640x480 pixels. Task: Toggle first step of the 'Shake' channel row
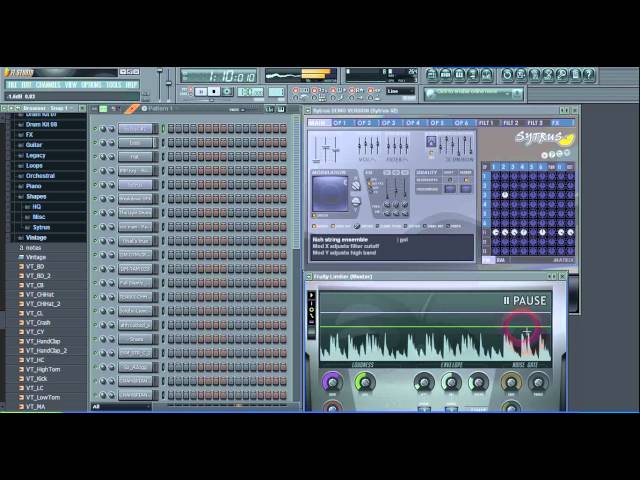[x=171, y=339]
